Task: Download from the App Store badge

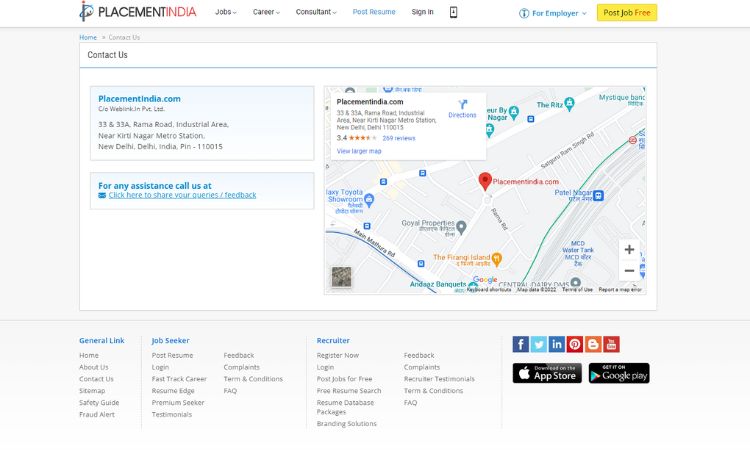Action: [x=547, y=373]
